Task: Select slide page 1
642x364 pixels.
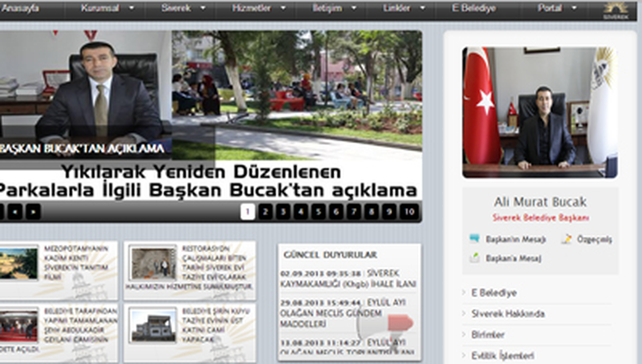Action: coord(247,212)
